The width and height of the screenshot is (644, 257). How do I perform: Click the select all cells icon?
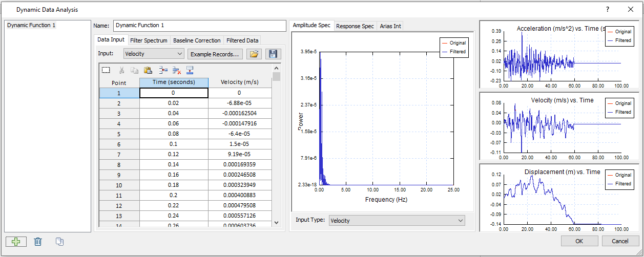click(106, 71)
